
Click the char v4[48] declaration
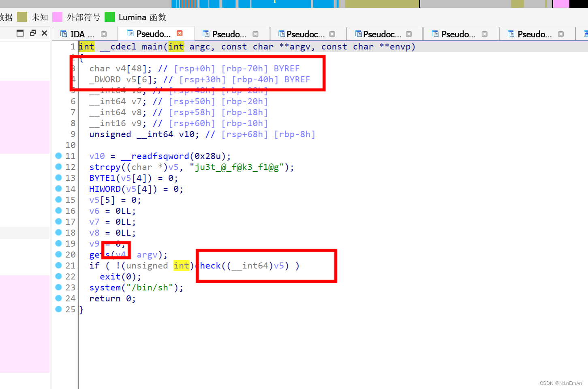click(120, 69)
